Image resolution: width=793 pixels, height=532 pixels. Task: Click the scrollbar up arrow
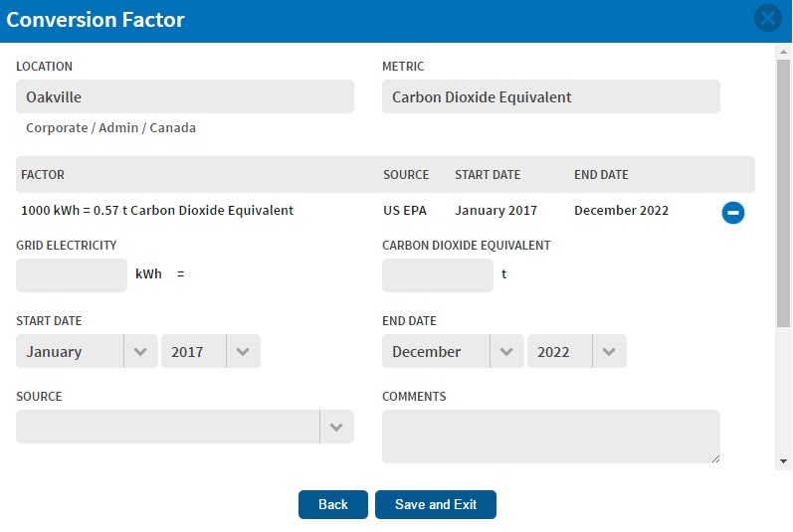point(783,52)
